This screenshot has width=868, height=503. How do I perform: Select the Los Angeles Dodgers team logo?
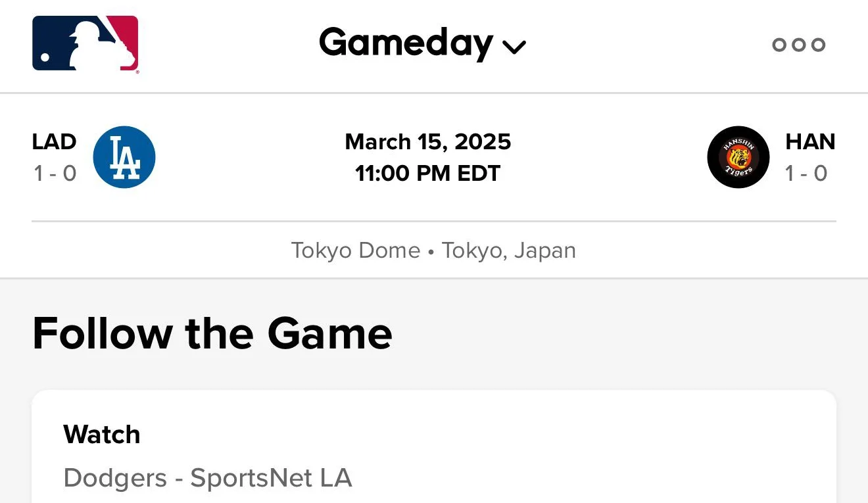click(124, 157)
